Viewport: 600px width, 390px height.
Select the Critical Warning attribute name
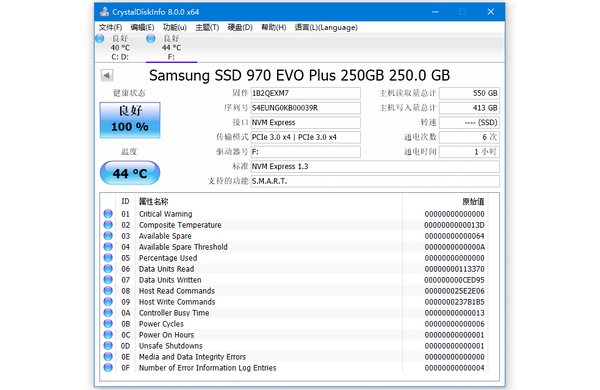pos(166,214)
